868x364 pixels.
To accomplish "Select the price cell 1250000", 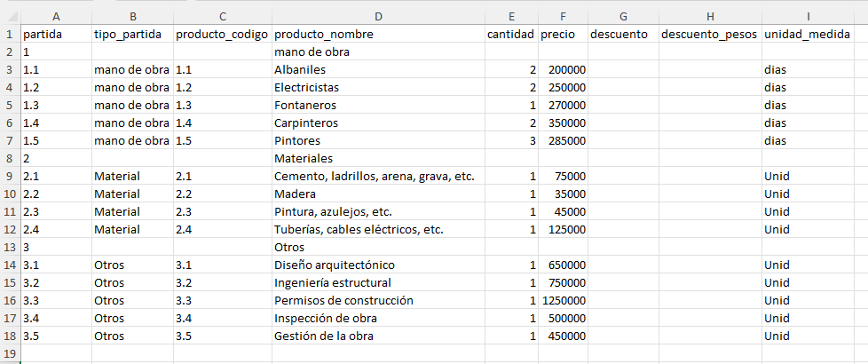I will coord(563,300).
